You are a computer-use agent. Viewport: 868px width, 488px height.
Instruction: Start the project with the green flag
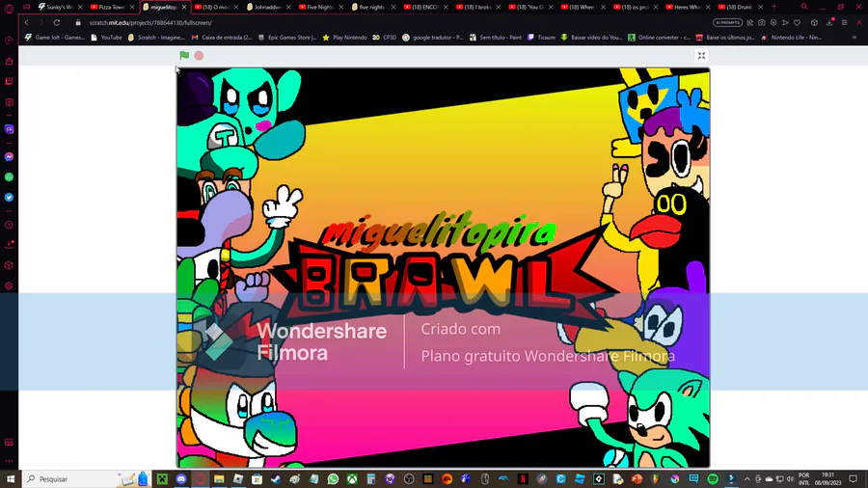tap(184, 55)
